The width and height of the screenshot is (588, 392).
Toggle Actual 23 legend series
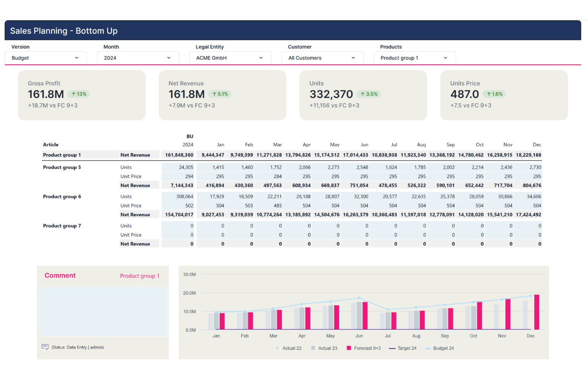324,348
